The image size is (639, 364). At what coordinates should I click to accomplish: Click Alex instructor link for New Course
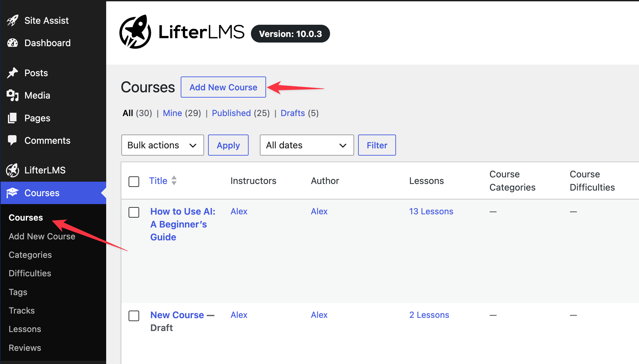click(239, 315)
